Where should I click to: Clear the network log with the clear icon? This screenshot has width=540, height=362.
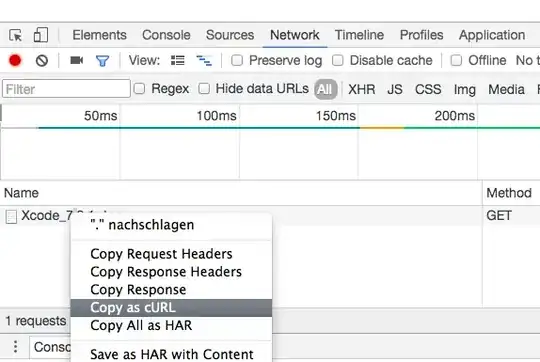[42, 61]
